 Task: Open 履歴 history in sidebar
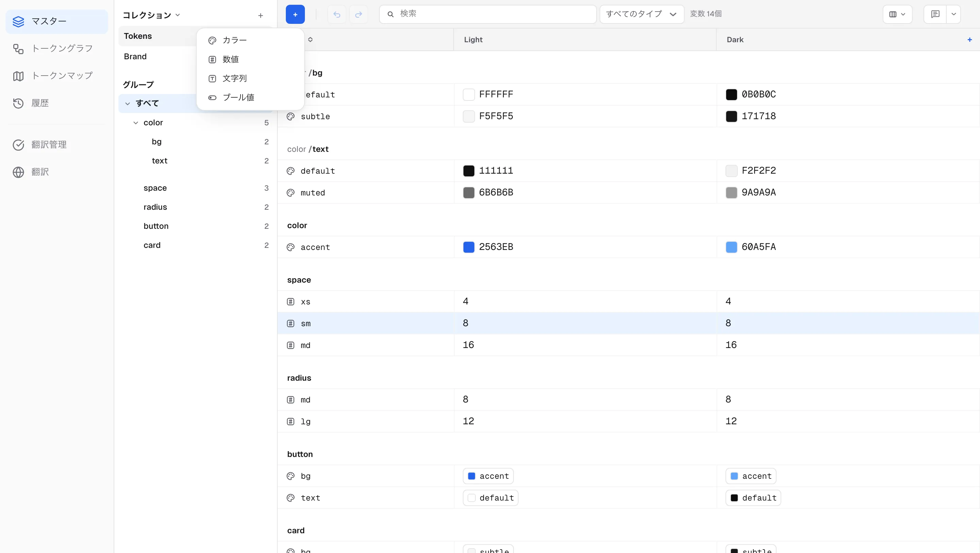pyautogui.click(x=57, y=103)
